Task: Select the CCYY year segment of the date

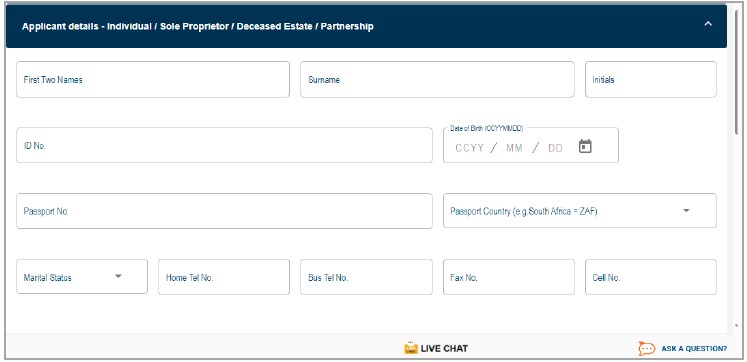Action: click(469, 148)
